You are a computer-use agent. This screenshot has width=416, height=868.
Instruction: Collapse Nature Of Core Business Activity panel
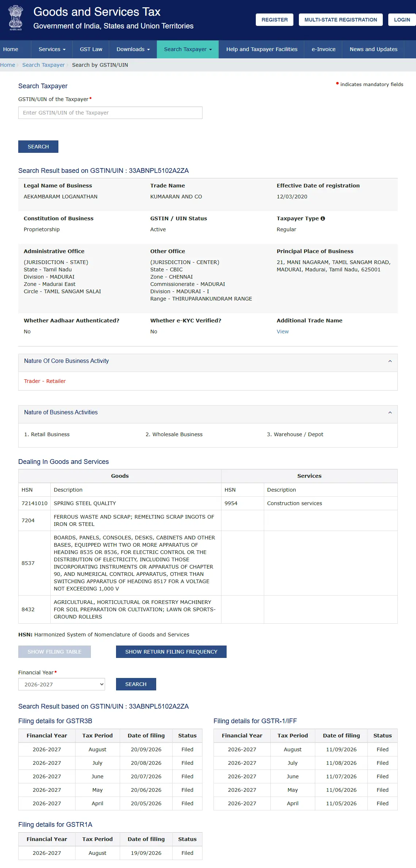click(390, 361)
